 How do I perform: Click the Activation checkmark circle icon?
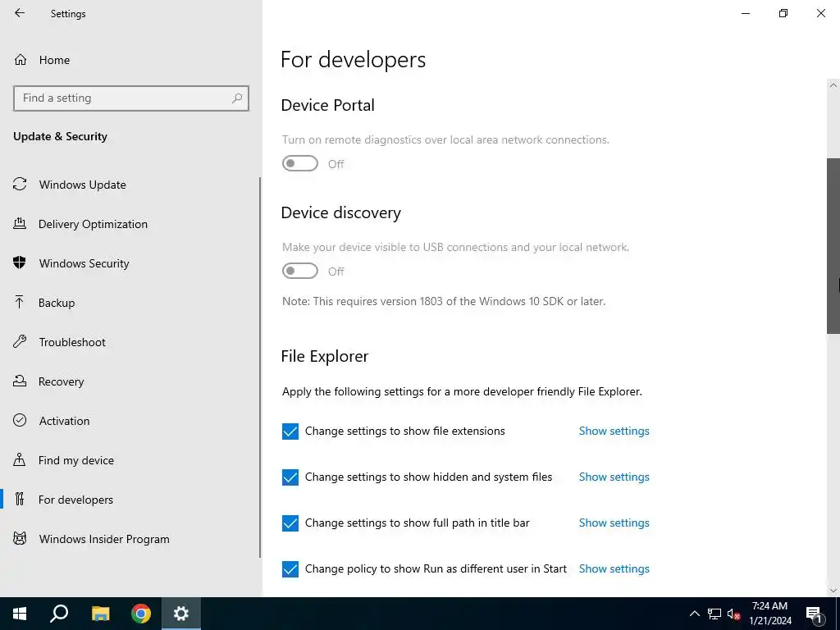(x=20, y=420)
